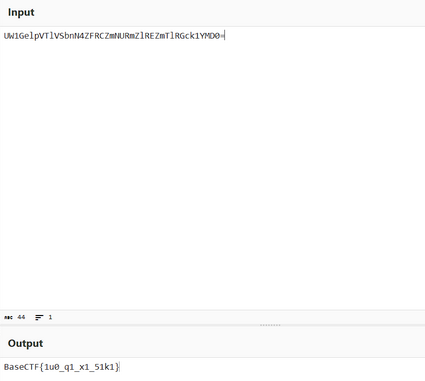Click the Output panel heading
This screenshot has width=425, height=381.
[25, 343]
